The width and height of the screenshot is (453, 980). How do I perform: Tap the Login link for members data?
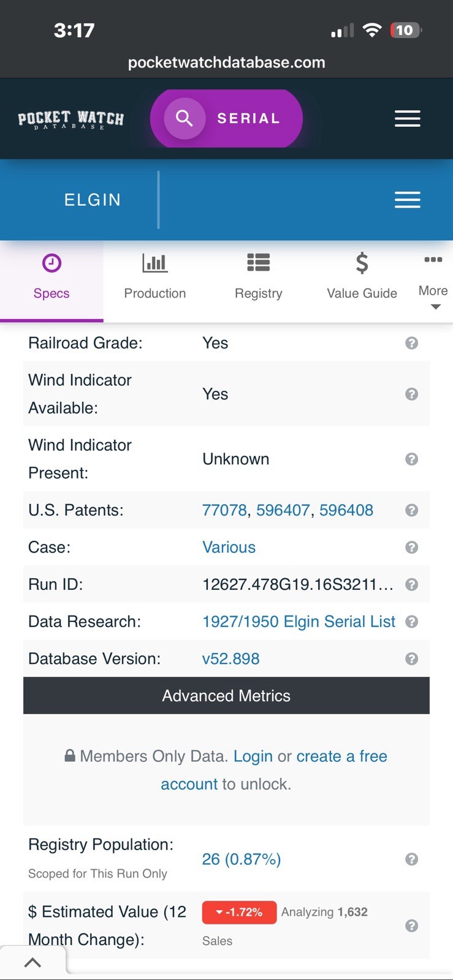253,756
